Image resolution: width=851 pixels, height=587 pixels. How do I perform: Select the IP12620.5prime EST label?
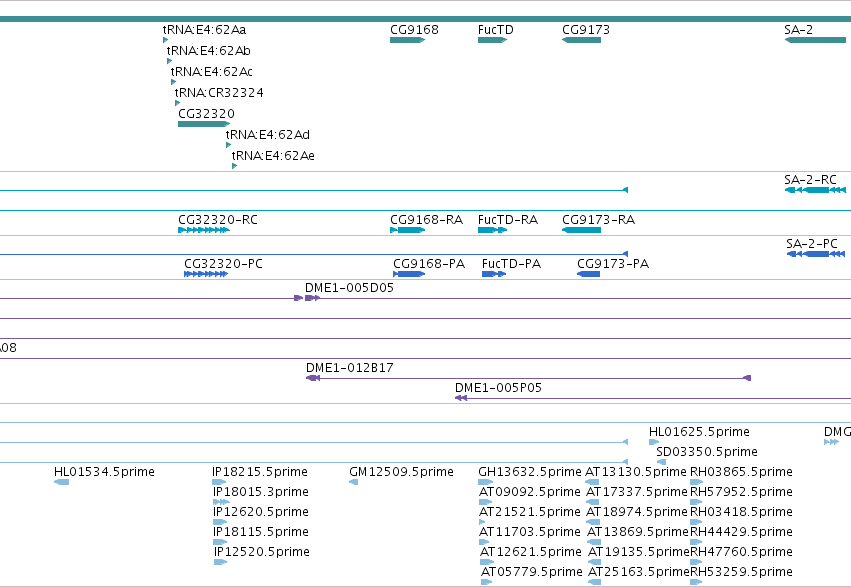pyautogui.click(x=261, y=513)
